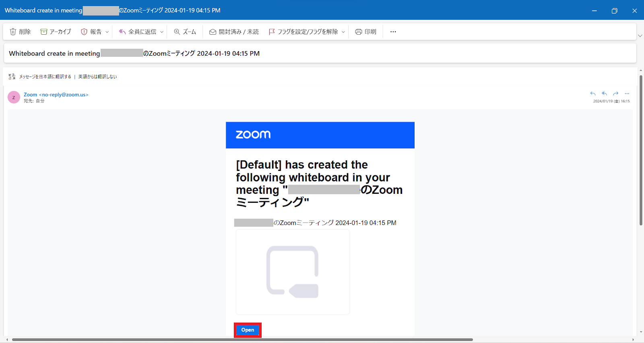Minimize the message window
Viewport: 644px width, 343px height.
pos(594,10)
